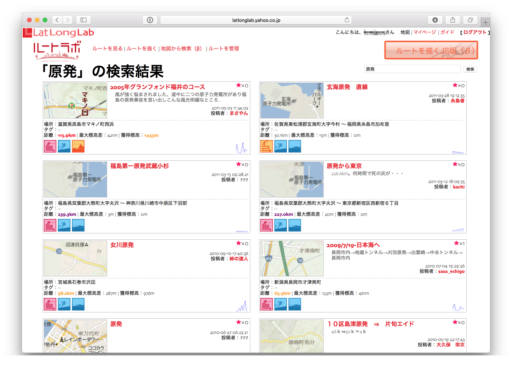Open the ルートを見る menu link
This screenshot has width=512, height=384.
coord(107,49)
